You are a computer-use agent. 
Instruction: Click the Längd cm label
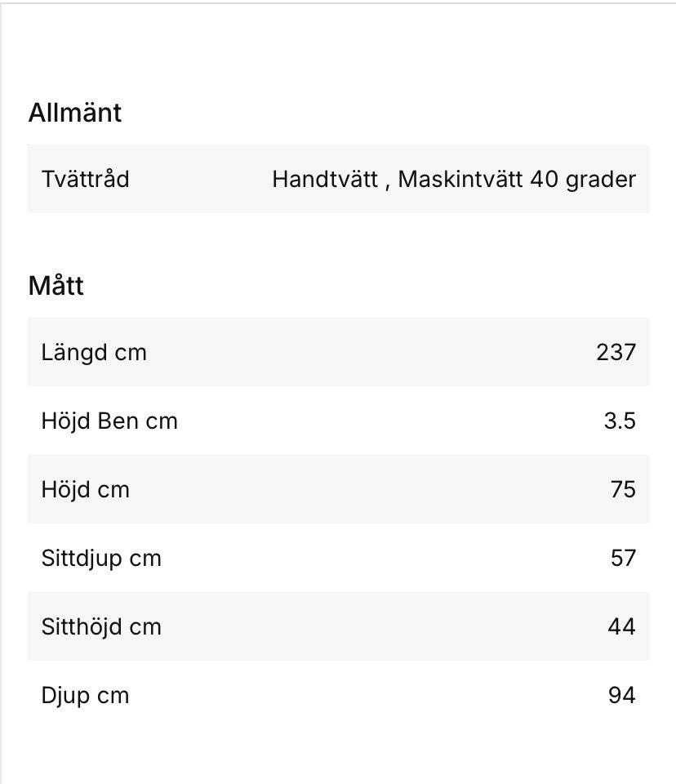tap(94, 353)
